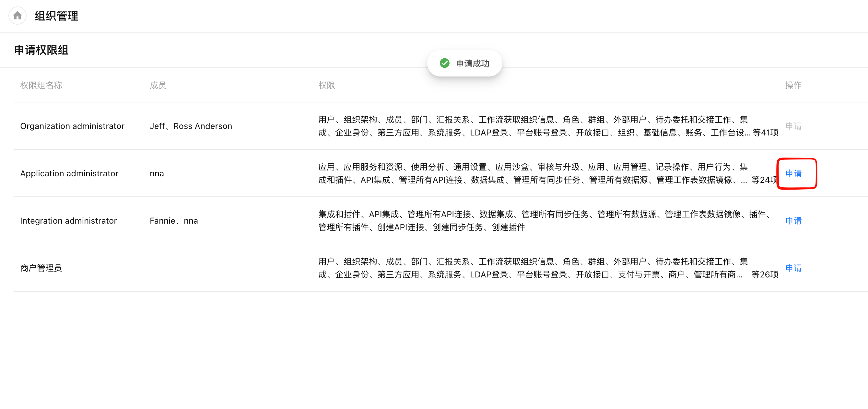Click the 组织管理 page title

point(56,16)
